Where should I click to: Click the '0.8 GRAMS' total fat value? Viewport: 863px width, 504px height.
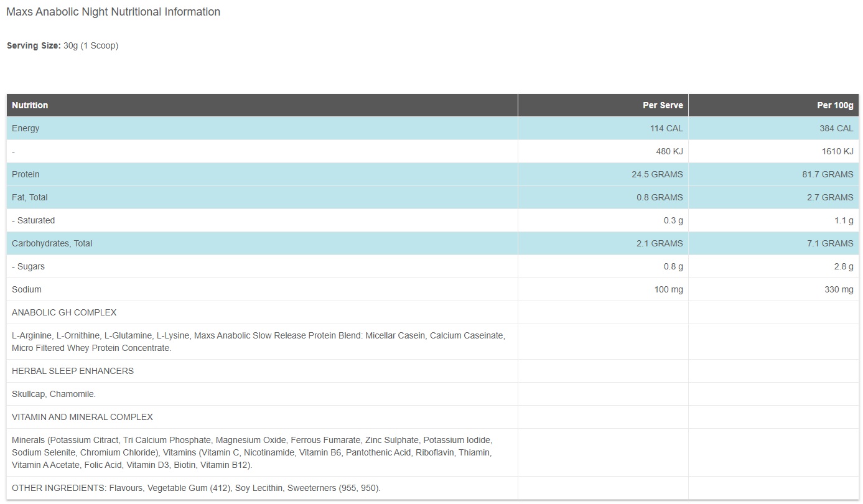[660, 197]
